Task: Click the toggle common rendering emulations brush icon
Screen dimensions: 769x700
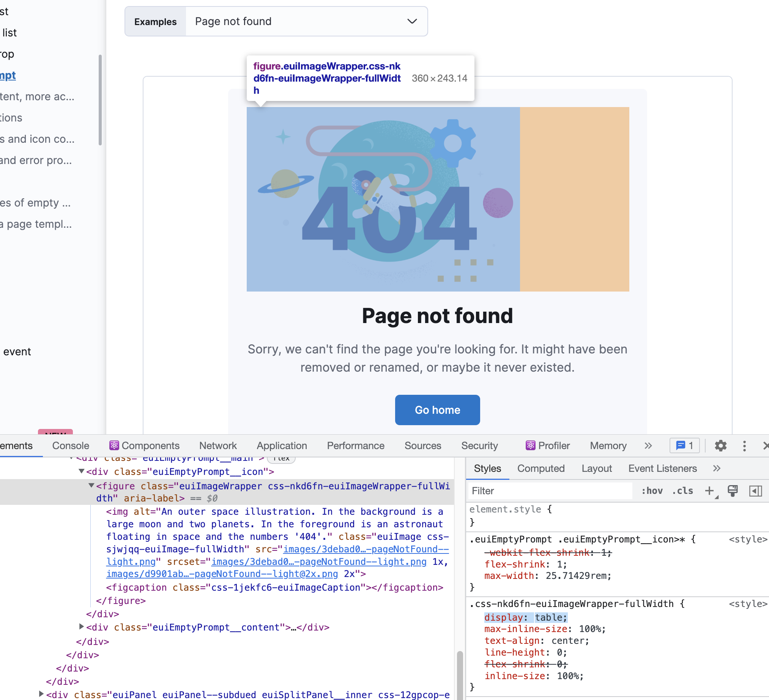Action: [733, 491]
